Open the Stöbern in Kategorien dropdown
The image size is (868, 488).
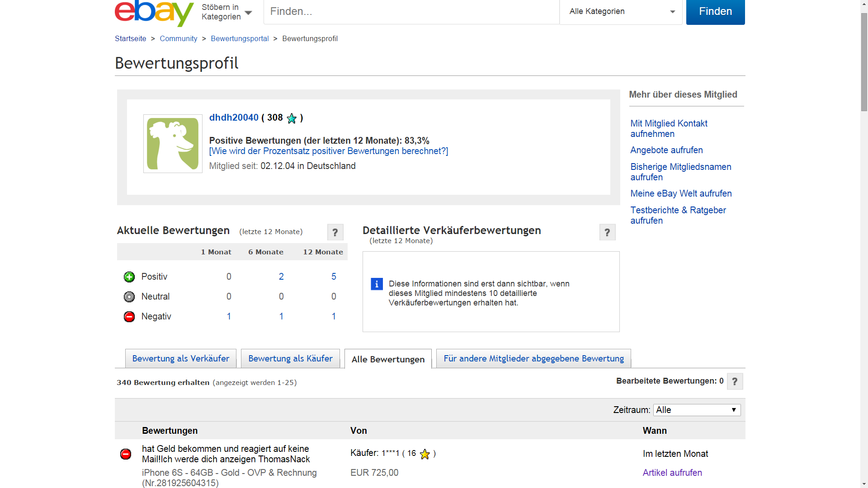coord(226,12)
